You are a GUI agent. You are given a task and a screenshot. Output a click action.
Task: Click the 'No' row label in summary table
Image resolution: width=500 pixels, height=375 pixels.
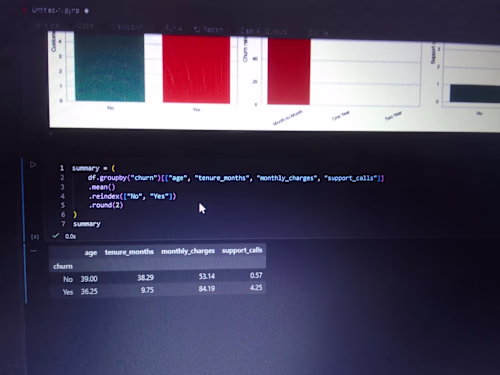click(x=68, y=279)
